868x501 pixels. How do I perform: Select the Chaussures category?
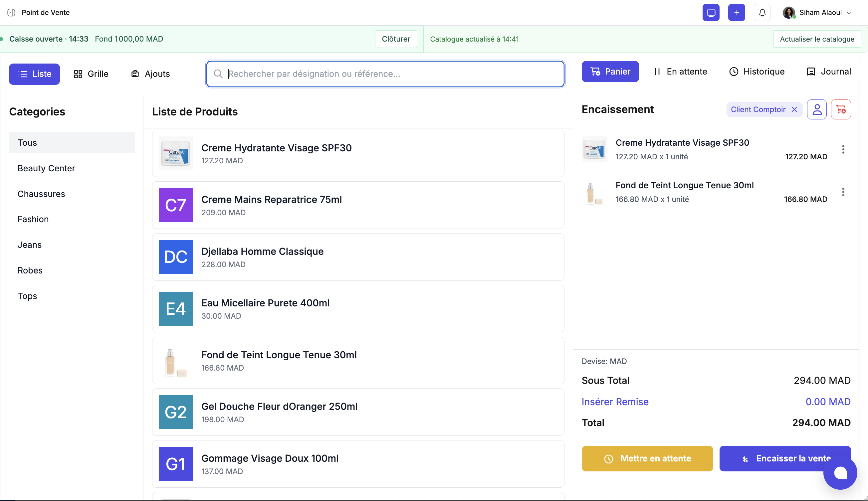point(72,194)
